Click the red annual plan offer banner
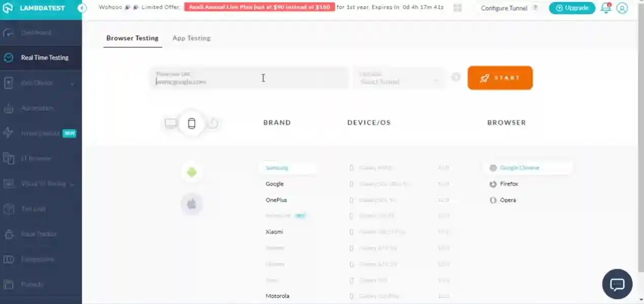Image resolution: width=644 pixels, height=304 pixels. (x=259, y=8)
